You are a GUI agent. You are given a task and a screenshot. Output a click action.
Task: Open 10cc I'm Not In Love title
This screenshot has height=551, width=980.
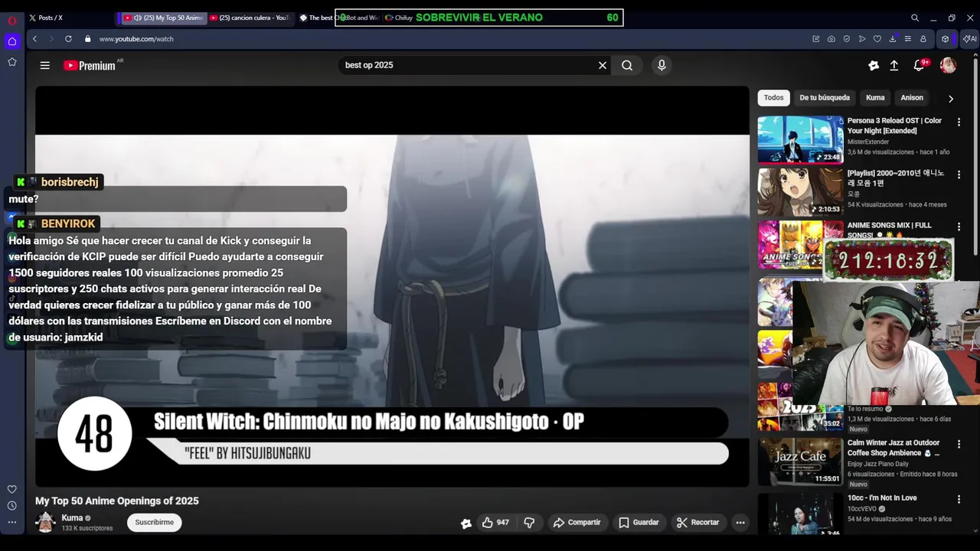coord(882,498)
